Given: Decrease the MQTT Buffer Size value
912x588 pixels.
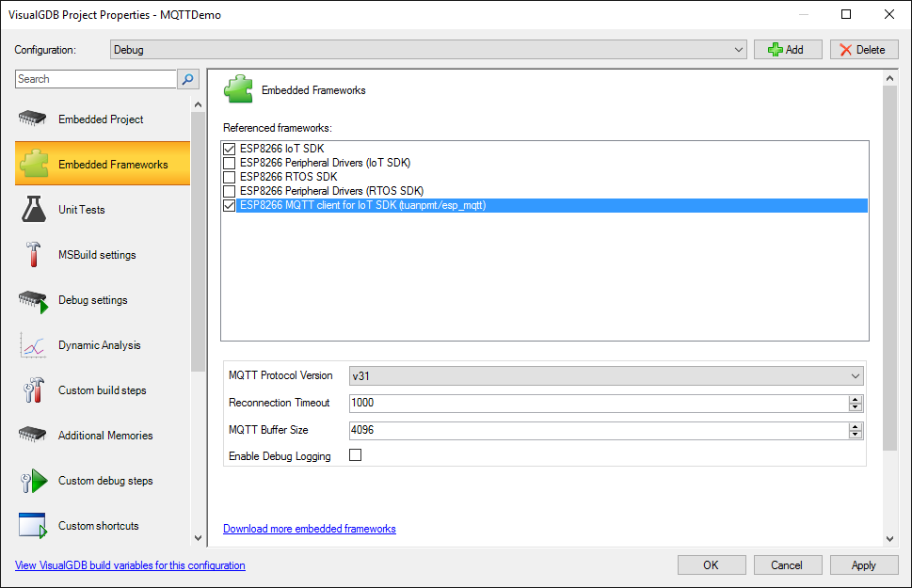Looking at the screenshot, I should [855, 435].
